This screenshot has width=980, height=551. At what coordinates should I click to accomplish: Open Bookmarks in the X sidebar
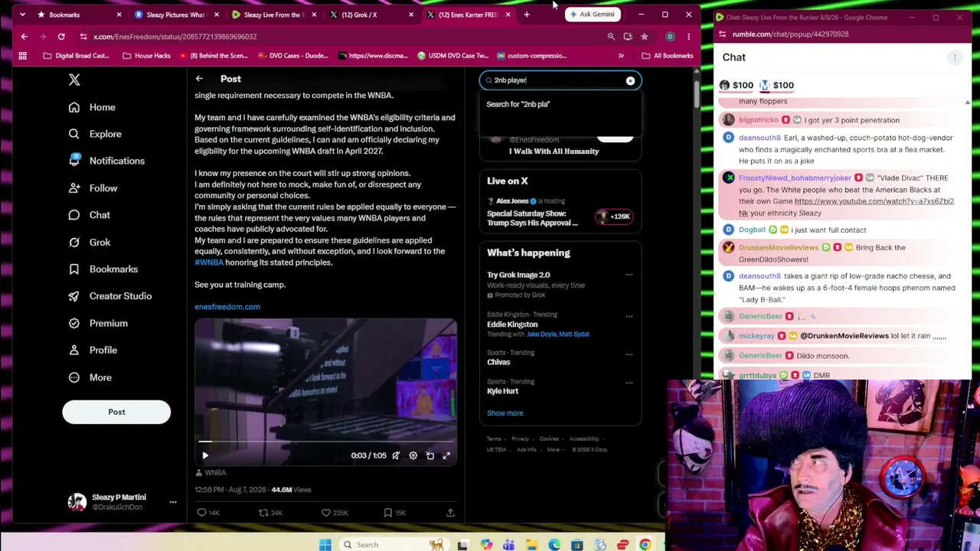pyautogui.click(x=103, y=269)
